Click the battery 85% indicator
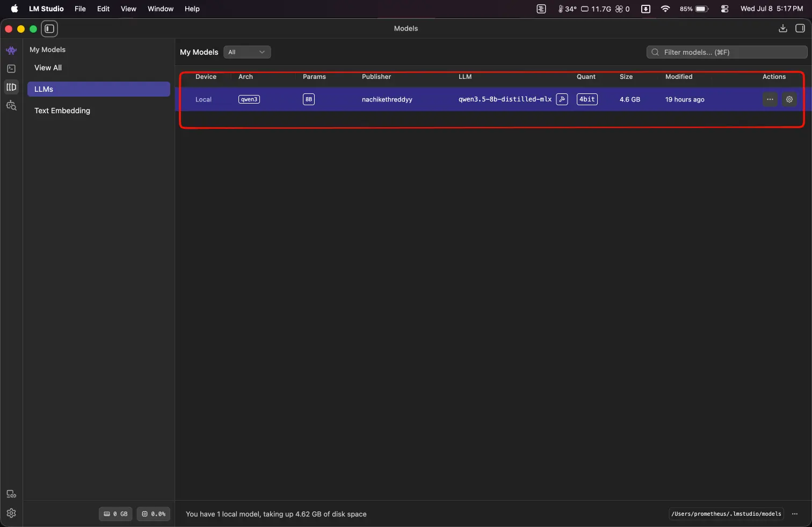Image resolution: width=812 pixels, height=527 pixels. tap(694, 9)
